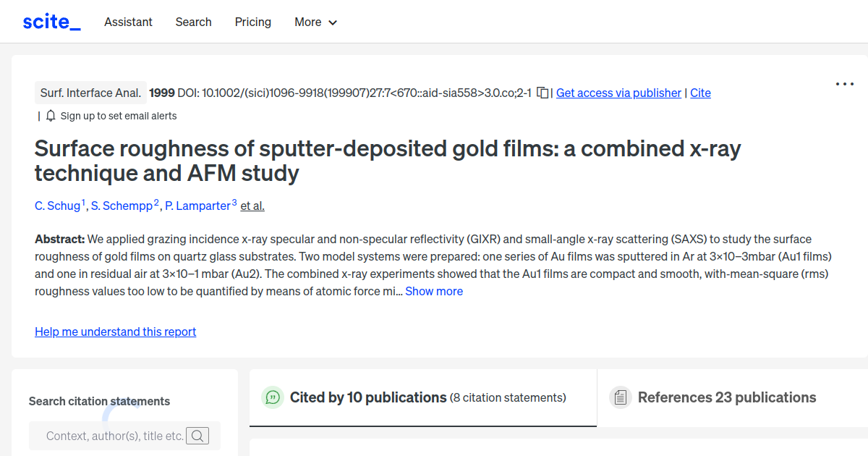
Task: Open author P. Lamparter's profile
Action: pos(199,206)
